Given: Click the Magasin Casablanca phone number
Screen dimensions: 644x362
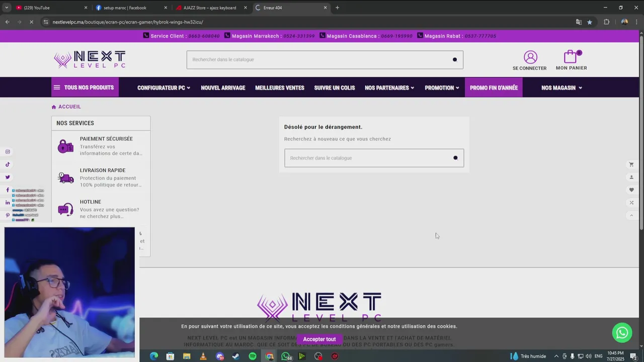Looking at the screenshot, I should (x=396, y=36).
